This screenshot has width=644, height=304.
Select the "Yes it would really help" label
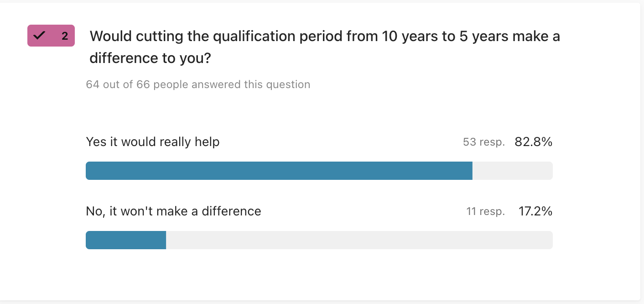153,142
